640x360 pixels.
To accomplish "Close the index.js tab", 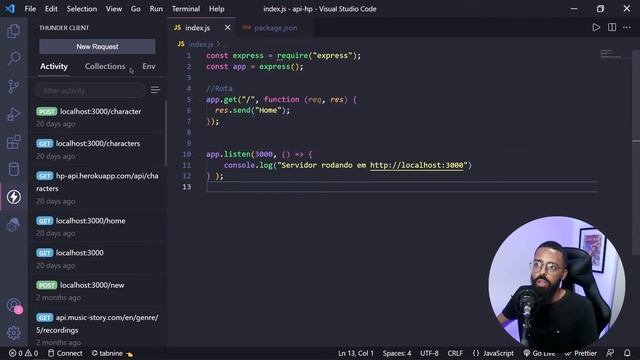I will (x=227, y=27).
